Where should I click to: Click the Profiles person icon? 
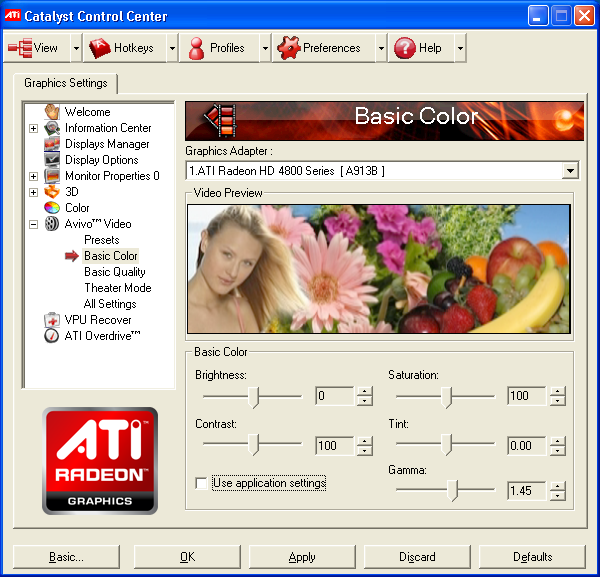[196, 48]
